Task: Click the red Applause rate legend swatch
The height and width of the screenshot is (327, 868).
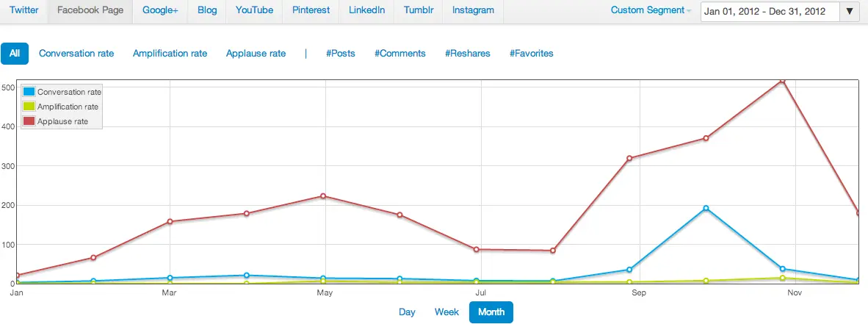Action: point(29,121)
